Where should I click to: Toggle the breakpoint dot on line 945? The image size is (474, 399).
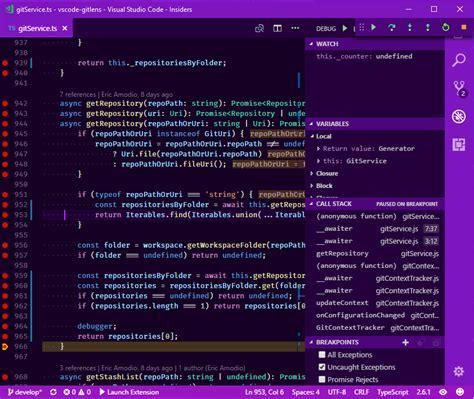(x=5, y=134)
